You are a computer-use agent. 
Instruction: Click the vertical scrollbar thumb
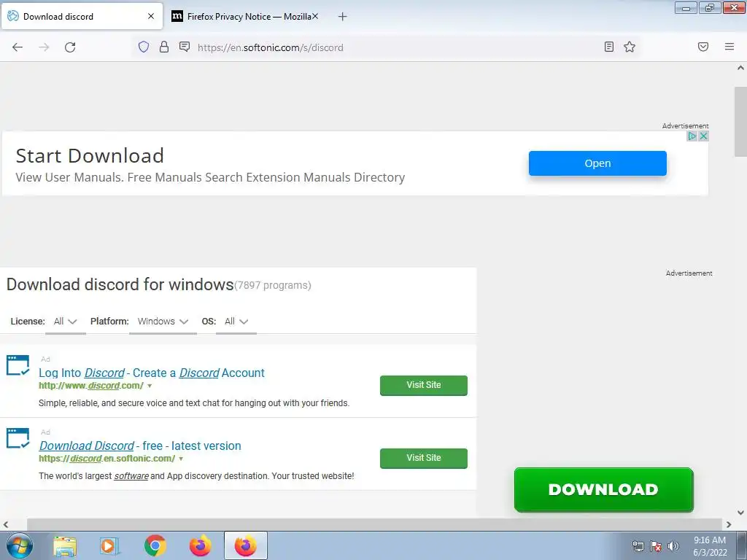(x=740, y=122)
